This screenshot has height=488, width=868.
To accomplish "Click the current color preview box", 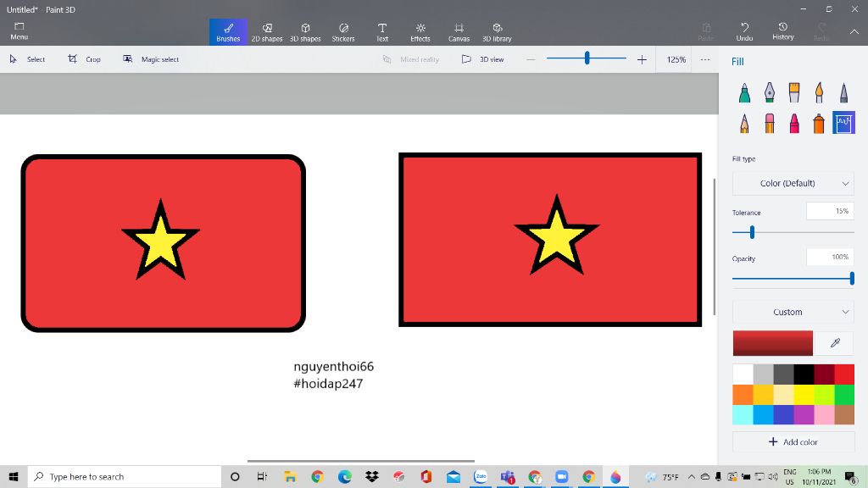I will [x=773, y=343].
